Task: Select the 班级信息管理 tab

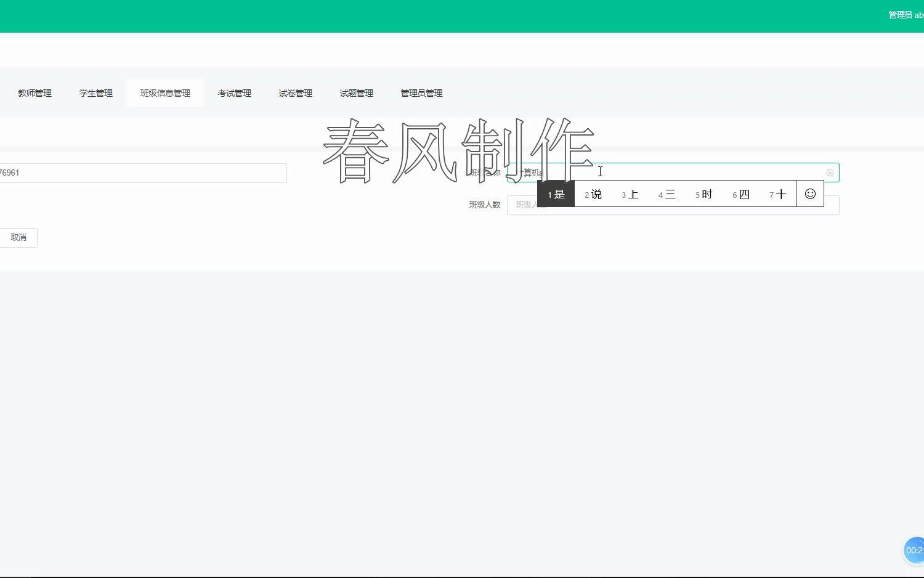Action: pyautogui.click(x=165, y=93)
